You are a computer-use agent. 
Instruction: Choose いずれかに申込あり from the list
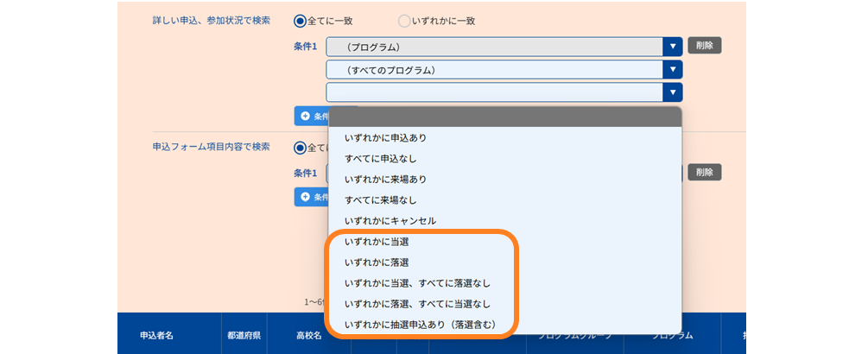[504, 138]
